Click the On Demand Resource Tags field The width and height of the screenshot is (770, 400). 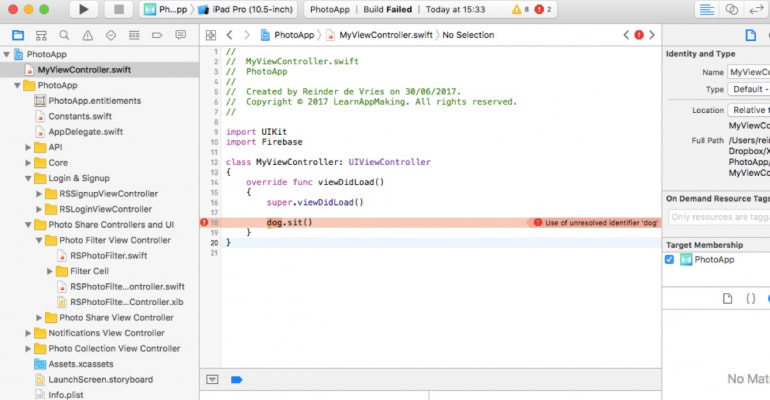[719, 217]
